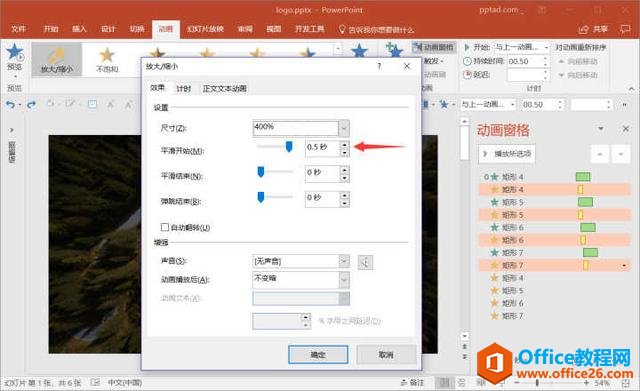Increase the smooth start seconds stepper
The height and width of the screenshot is (391, 640).
(x=345, y=145)
